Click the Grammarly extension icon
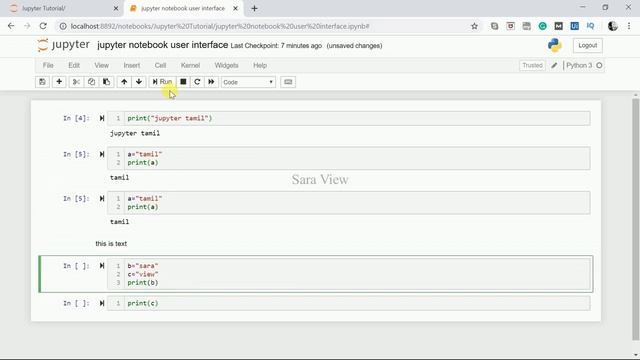Screen dimensions: 640x360 [x=542, y=26]
